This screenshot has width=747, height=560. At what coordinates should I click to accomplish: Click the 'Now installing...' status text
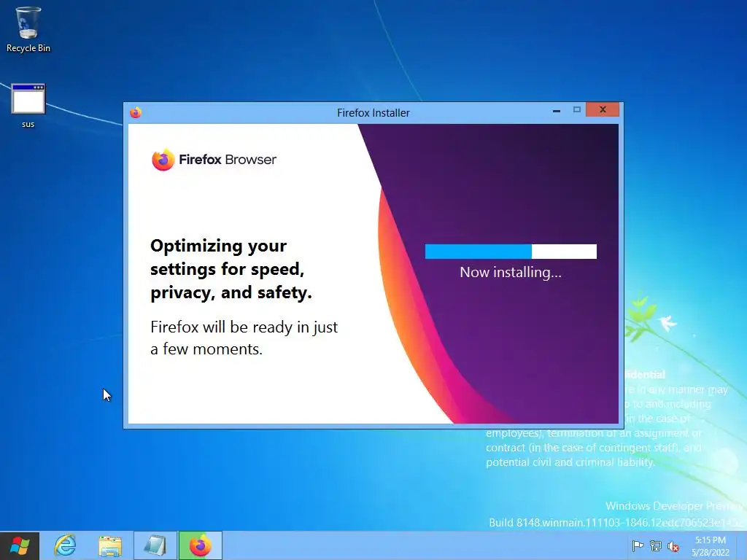[511, 272]
